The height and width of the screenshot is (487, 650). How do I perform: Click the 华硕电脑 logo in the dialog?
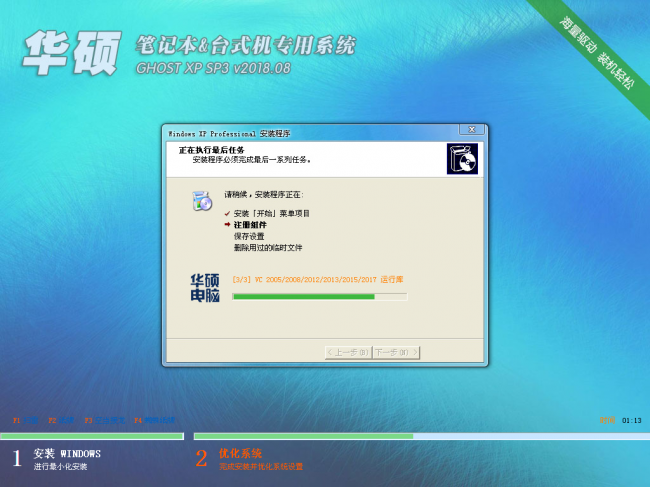(205, 288)
